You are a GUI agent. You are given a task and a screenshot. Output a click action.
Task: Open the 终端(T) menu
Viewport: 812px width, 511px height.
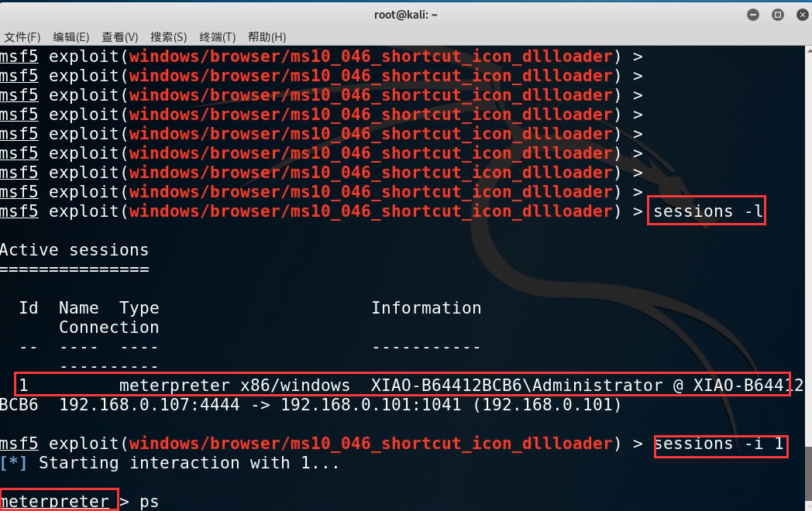[x=218, y=36]
